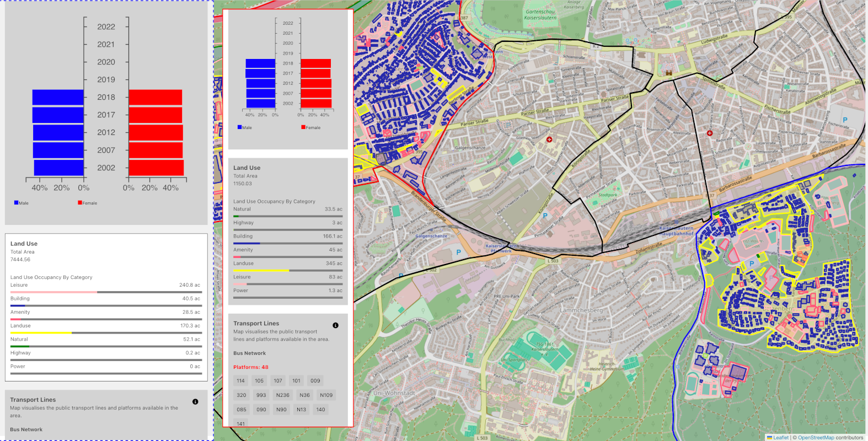868x441 pixels.
Task: Select bus line 101 chip
Action: (x=297, y=381)
